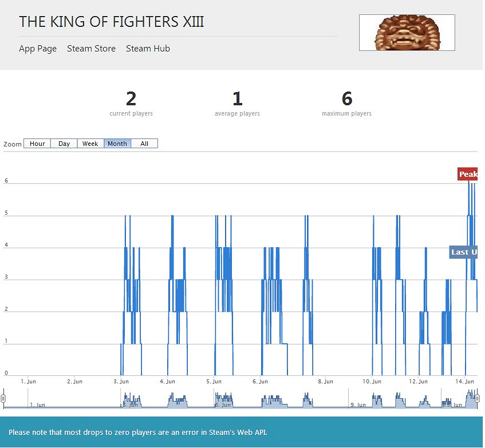Click the red Peak flag on the chart
Viewport: 485px width, 448px height.
pyautogui.click(x=468, y=174)
